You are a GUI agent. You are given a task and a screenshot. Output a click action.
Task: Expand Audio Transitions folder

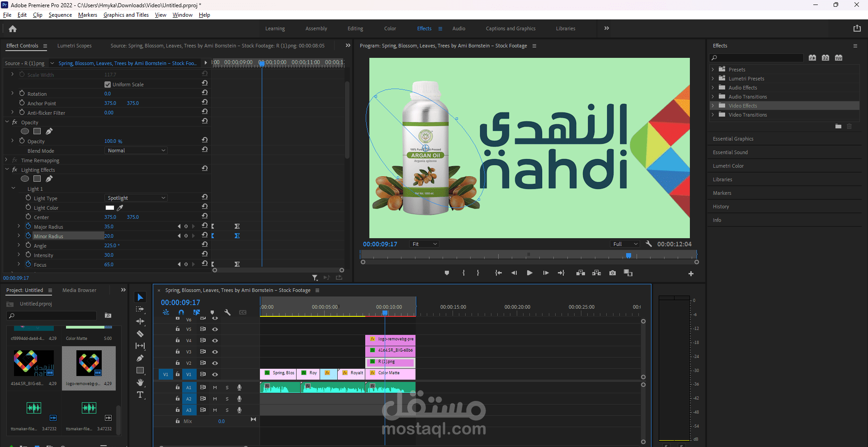713,97
